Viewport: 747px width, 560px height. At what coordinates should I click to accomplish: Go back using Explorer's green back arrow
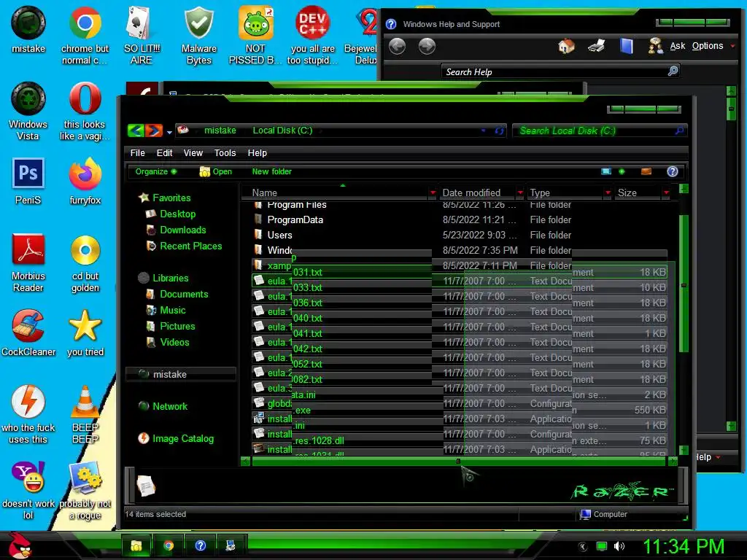tap(136, 131)
